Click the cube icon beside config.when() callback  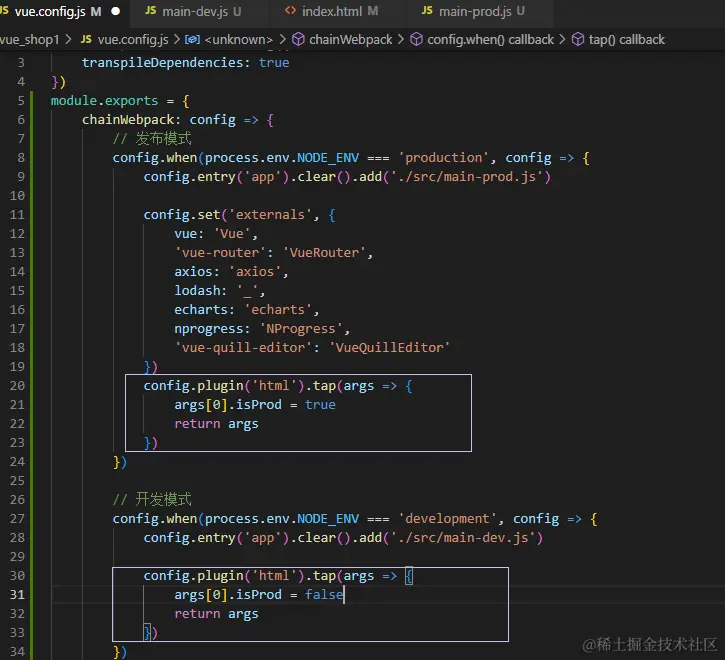click(x=417, y=40)
